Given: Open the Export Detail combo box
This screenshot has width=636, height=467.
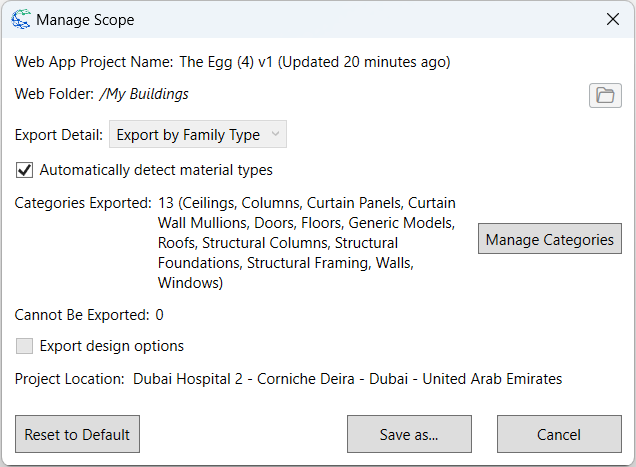Looking at the screenshot, I should [198, 134].
